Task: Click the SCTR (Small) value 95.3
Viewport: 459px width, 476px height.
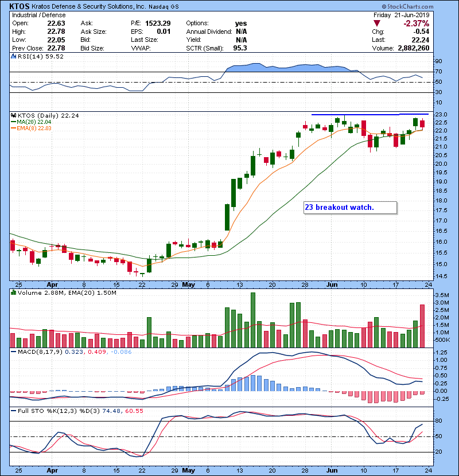Action: (240, 48)
